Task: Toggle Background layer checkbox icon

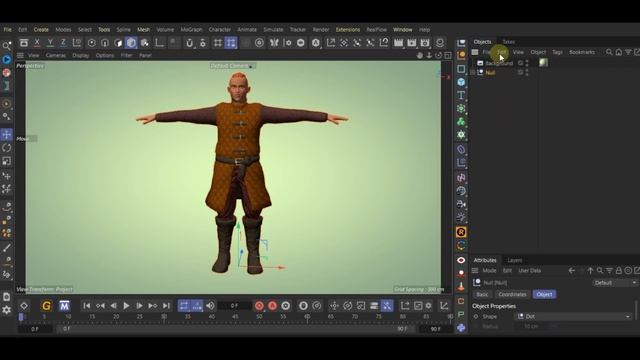Action: (x=520, y=63)
